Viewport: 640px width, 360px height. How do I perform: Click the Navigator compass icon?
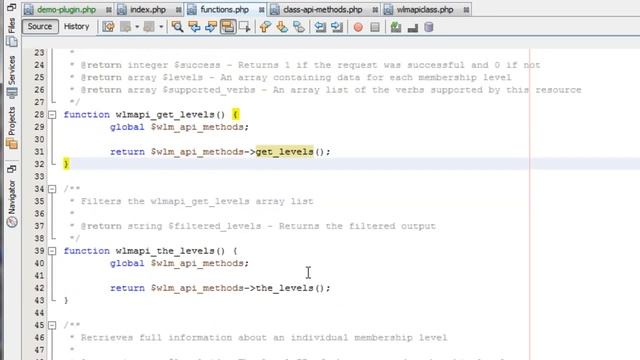coord(12,222)
